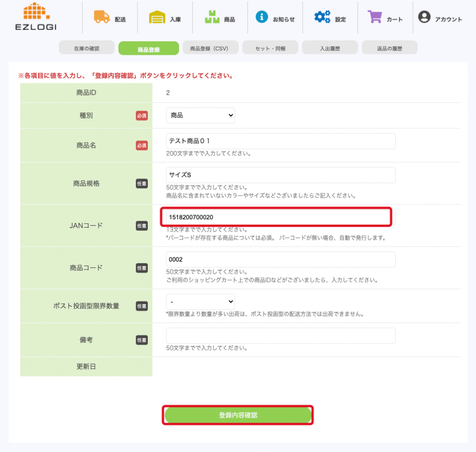
Task: Focus the JANコード input field
Action: tap(277, 217)
